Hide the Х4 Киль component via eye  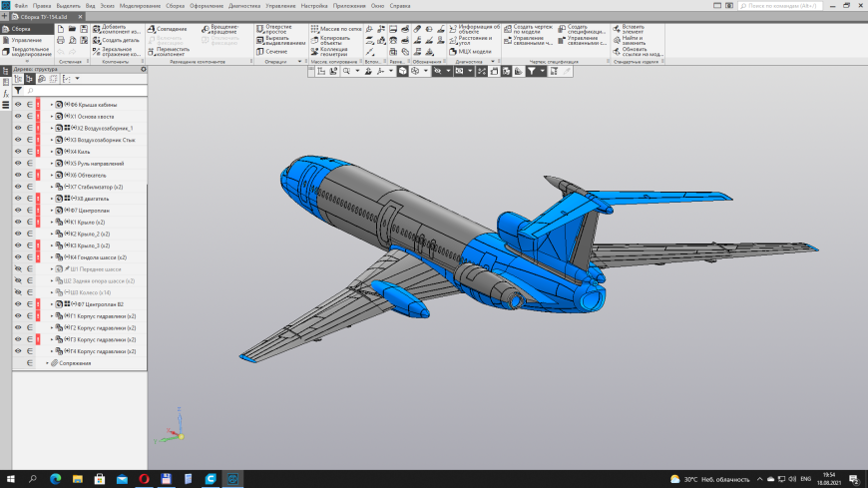[18, 152]
